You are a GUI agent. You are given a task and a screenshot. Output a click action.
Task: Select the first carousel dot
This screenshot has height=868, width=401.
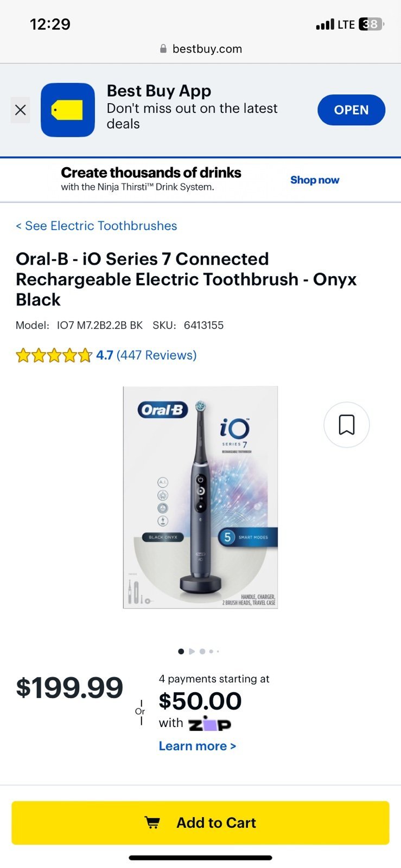point(181,652)
